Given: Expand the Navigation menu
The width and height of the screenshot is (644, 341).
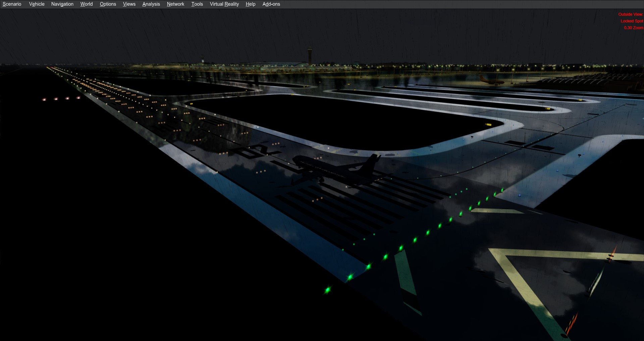Looking at the screenshot, I should point(62,4).
